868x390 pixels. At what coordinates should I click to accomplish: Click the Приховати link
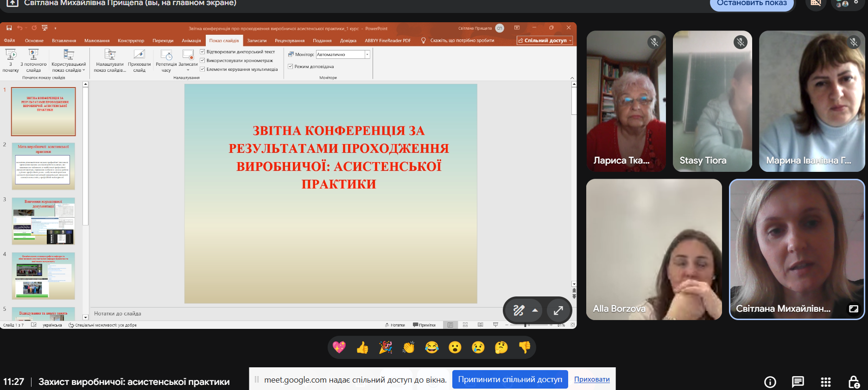(x=592, y=379)
